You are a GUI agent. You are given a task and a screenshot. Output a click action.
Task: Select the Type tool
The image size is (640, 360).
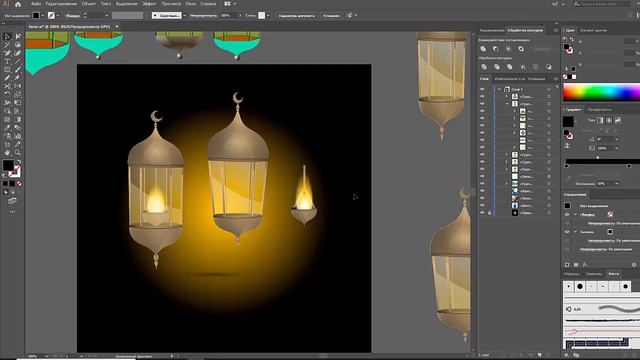[7, 61]
